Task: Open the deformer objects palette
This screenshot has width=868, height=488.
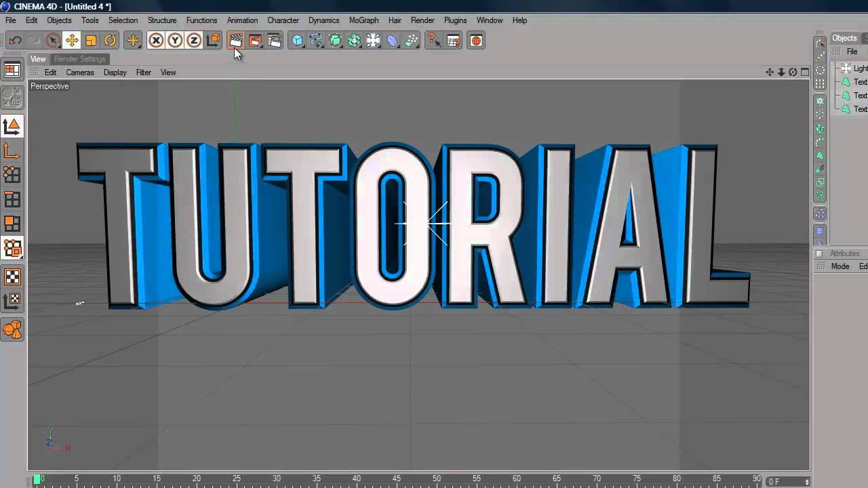Action: click(x=373, y=41)
